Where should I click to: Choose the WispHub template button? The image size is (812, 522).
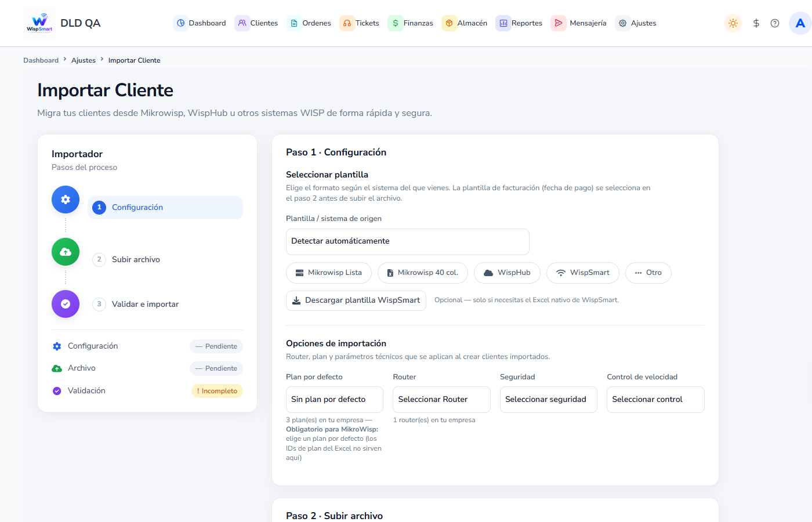click(x=507, y=273)
